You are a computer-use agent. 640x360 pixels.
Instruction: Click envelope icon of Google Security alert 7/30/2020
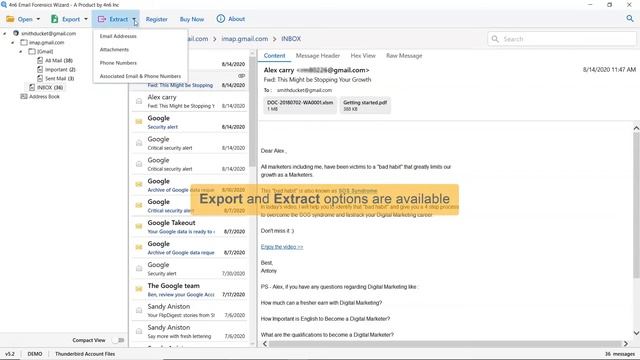click(139, 268)
